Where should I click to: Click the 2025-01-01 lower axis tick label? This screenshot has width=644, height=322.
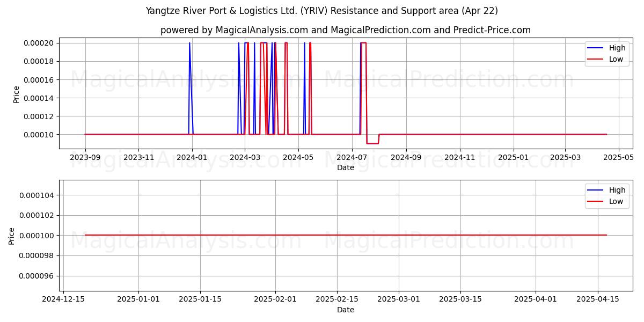click(x=138, y=299)
